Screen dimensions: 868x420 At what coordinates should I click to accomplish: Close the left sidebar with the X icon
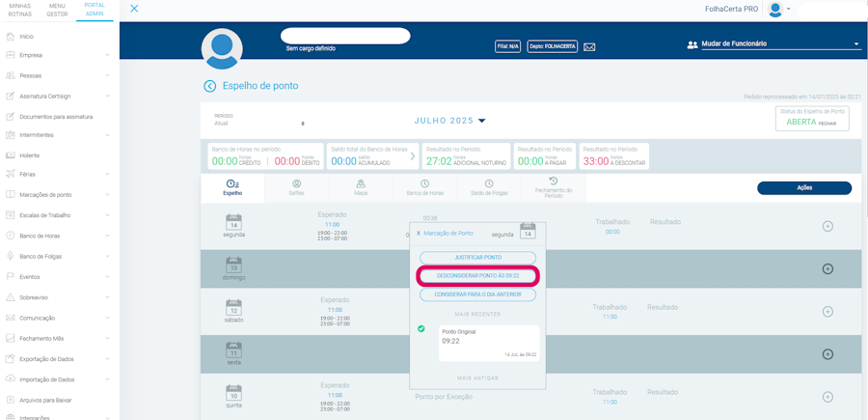(x=134, y=9)
